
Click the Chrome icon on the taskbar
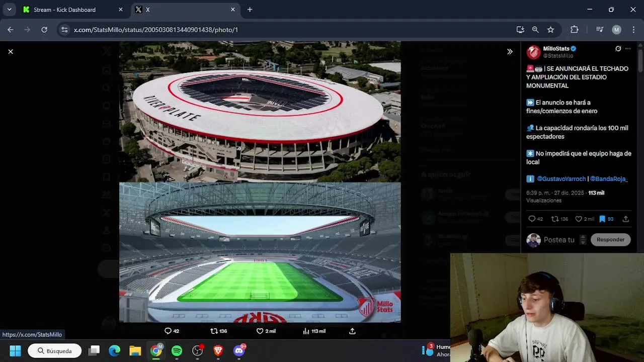(156, 350)
